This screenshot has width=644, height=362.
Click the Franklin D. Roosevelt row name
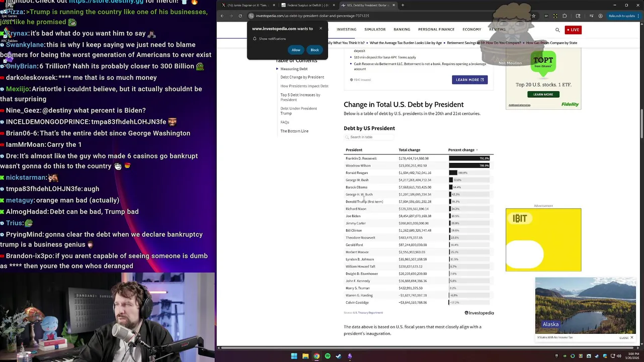click(x=361, y=158)
